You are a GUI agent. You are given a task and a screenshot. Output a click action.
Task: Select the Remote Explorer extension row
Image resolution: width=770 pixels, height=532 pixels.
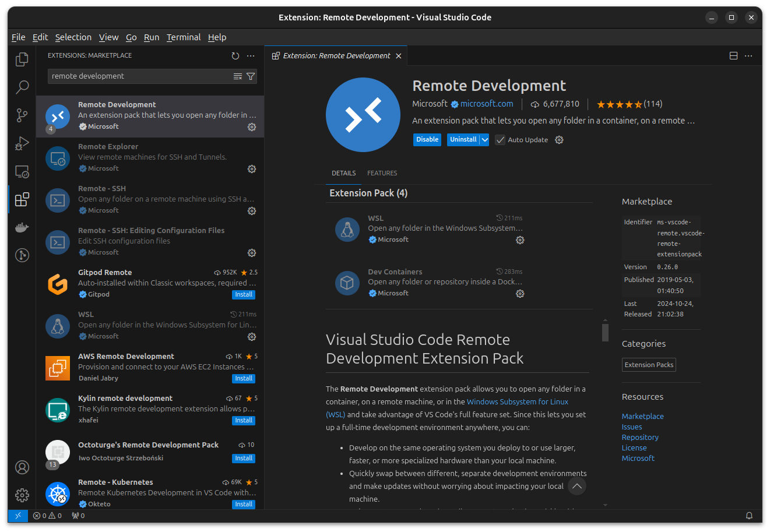150,158
